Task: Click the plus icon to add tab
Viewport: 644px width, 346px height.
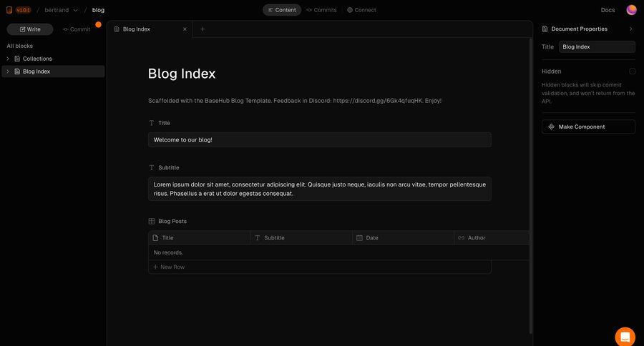Action: point(203,29)
